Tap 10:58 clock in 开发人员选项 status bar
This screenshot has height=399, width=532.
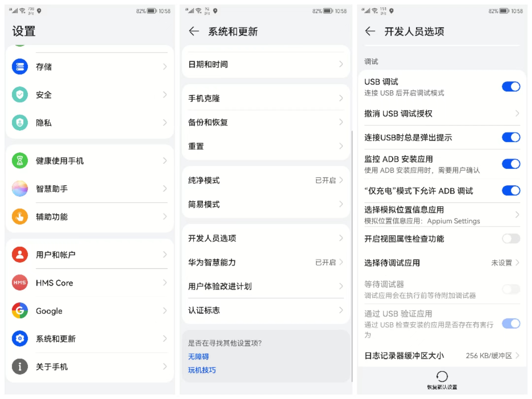517,11
